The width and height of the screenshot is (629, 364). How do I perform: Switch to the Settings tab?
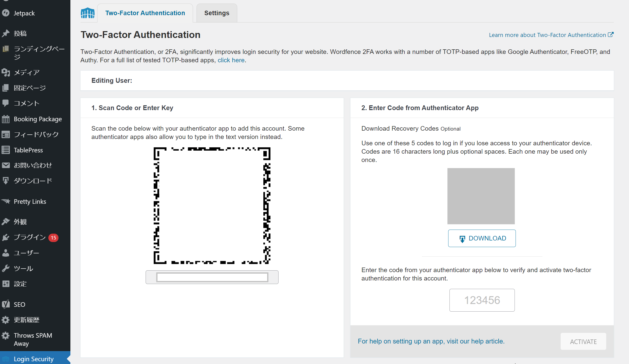(x=217, y=13)
